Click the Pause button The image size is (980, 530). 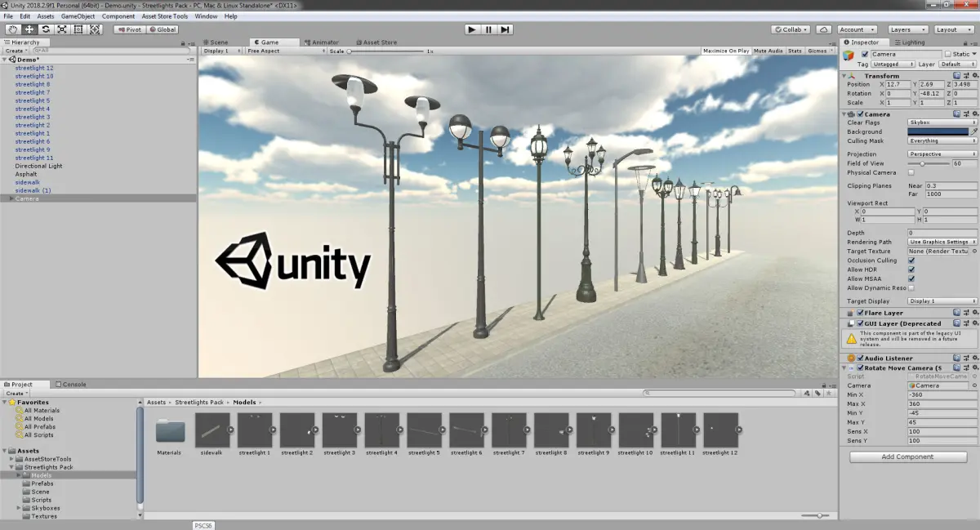click(x=488, y=29)
